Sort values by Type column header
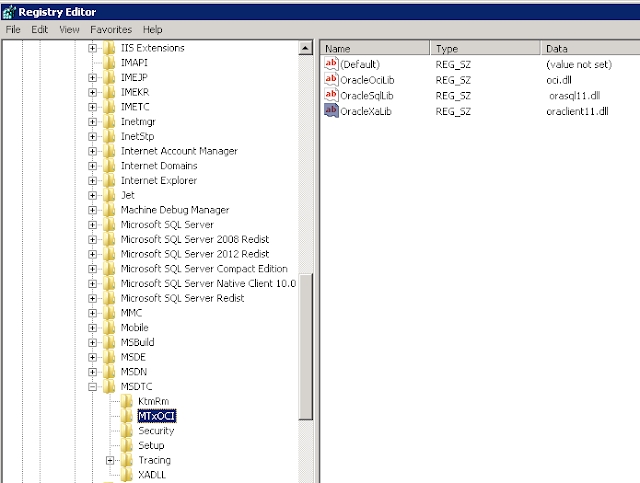This screenshot has height=483, width=640. point(485,48)
